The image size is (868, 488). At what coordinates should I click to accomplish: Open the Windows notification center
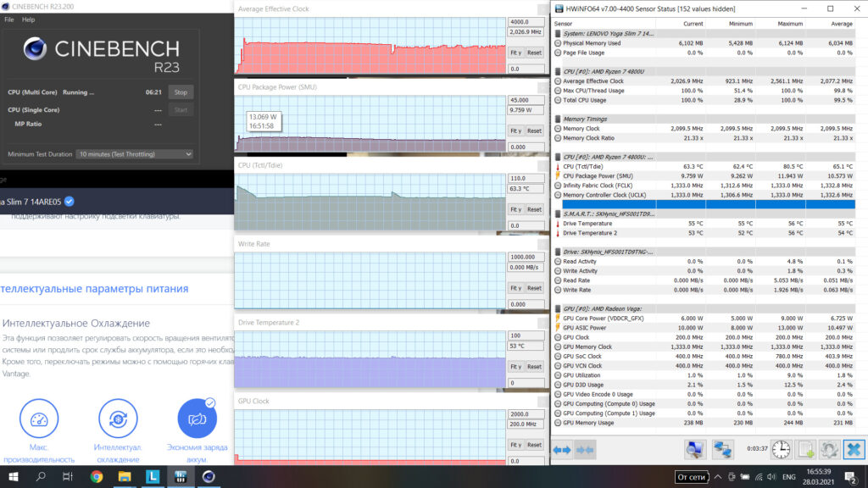[851, 476]
